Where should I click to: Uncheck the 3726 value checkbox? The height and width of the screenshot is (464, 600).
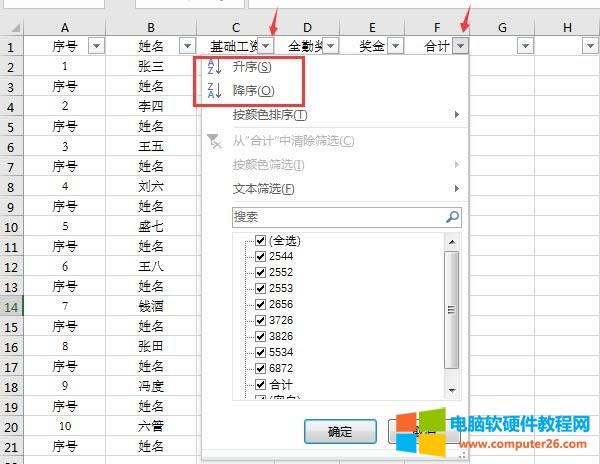click(x=261, y=320)
